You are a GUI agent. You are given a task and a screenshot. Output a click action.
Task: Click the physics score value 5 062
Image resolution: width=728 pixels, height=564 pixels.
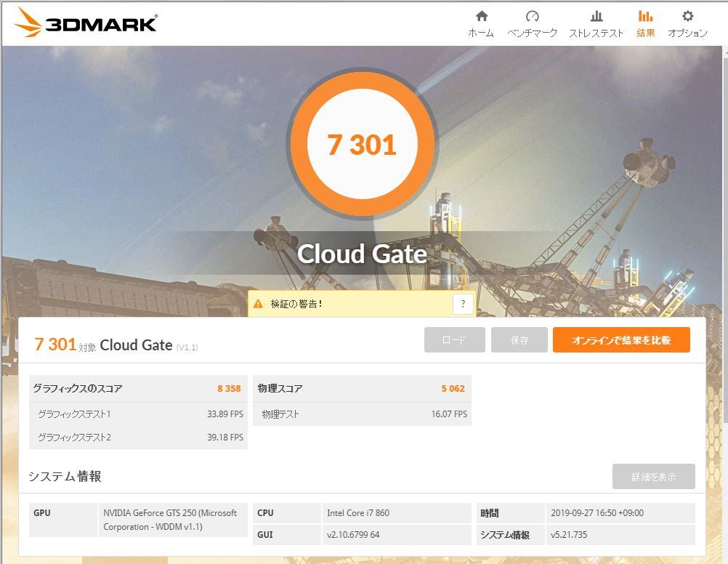point(453,388)
